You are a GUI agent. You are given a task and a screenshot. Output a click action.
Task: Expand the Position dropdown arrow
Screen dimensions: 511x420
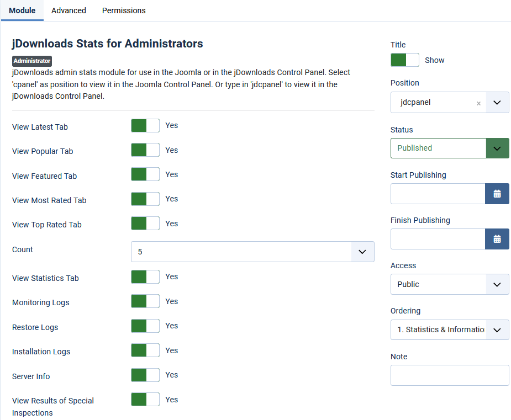pyautogui.click(x=497, y=103)
